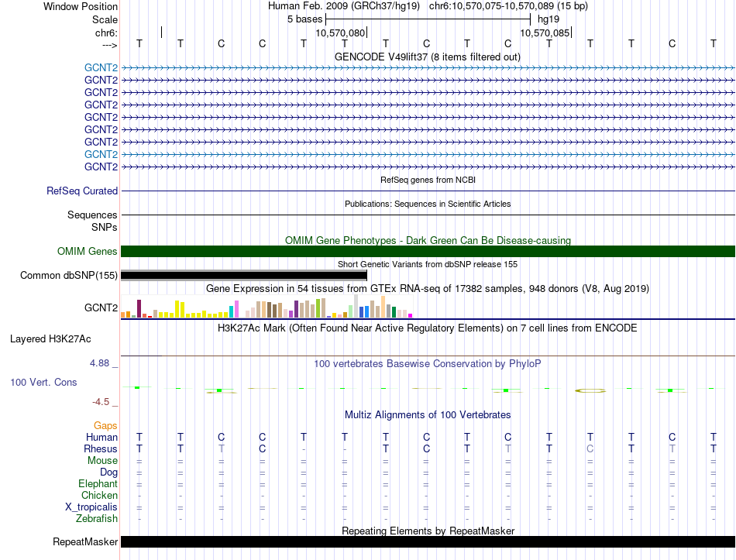Click the GENCODE V49lift37 track title

[427, 57]
